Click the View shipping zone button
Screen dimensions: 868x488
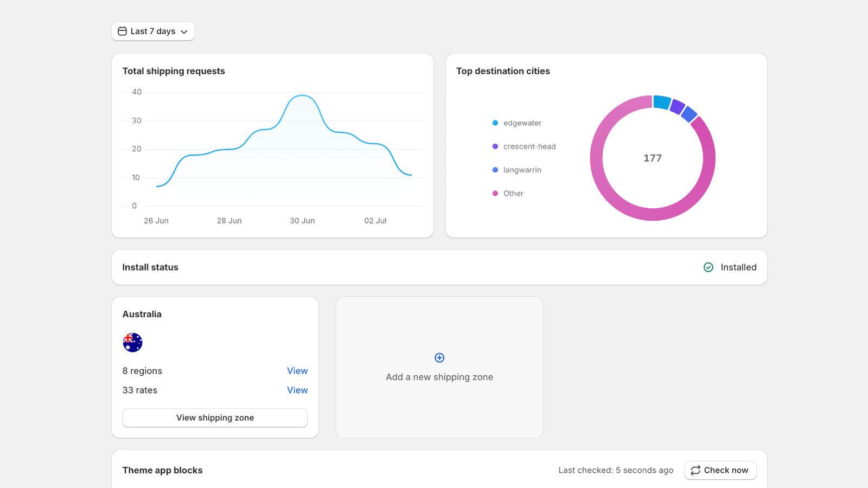tap(215, 418)
